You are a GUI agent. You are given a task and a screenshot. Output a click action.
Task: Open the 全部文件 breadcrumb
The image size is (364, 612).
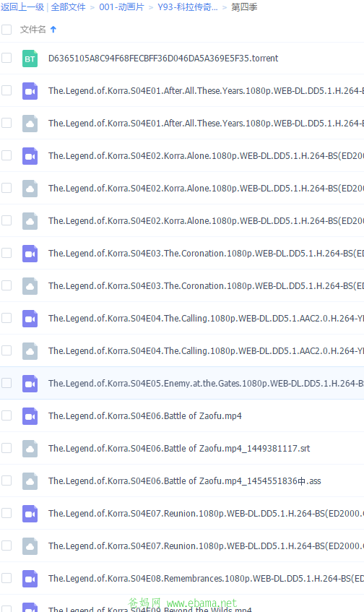tap(69, 7)
